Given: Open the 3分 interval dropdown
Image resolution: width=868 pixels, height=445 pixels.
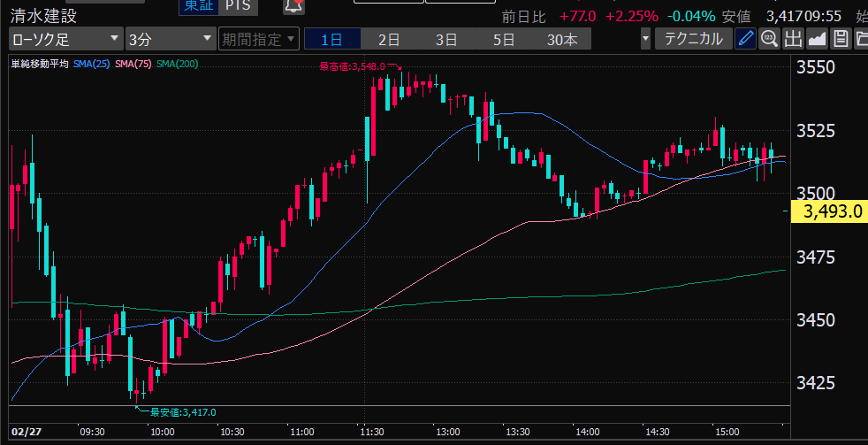Looking at the screenshot, I should pos(169,39).
